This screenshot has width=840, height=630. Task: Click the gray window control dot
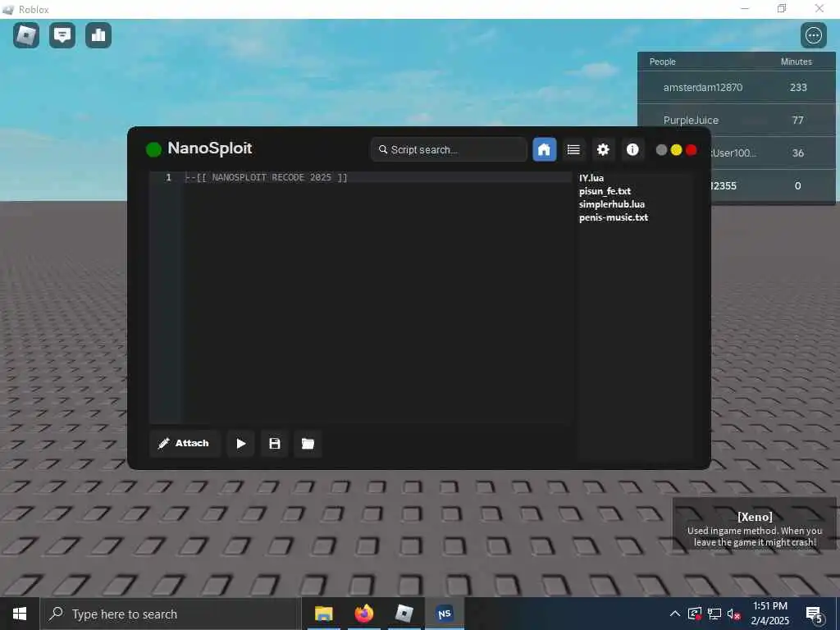(662, 150)
